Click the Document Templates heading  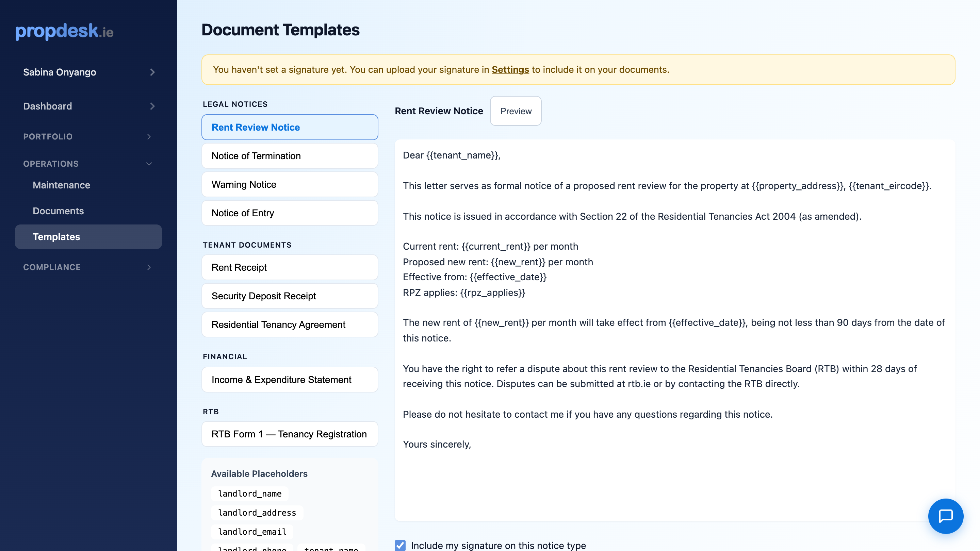tap(280, 30)
